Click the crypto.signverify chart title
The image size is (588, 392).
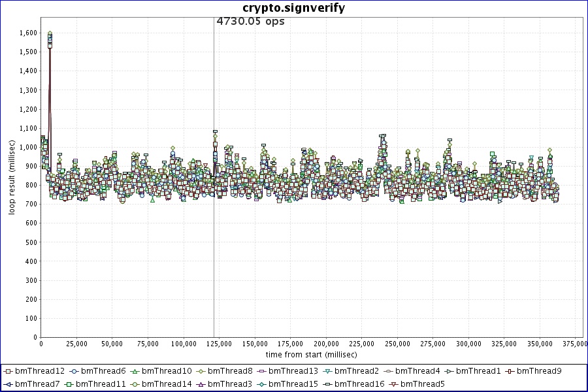[293, 8]
